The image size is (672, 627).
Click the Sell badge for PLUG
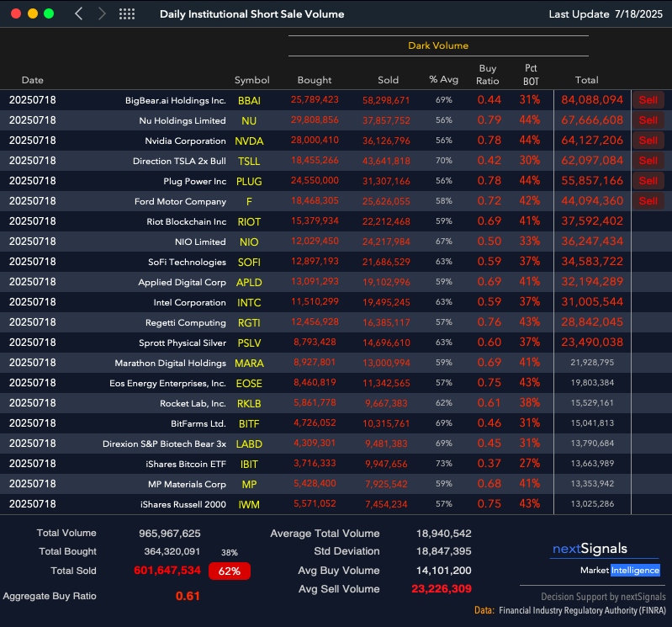(648, 181)
